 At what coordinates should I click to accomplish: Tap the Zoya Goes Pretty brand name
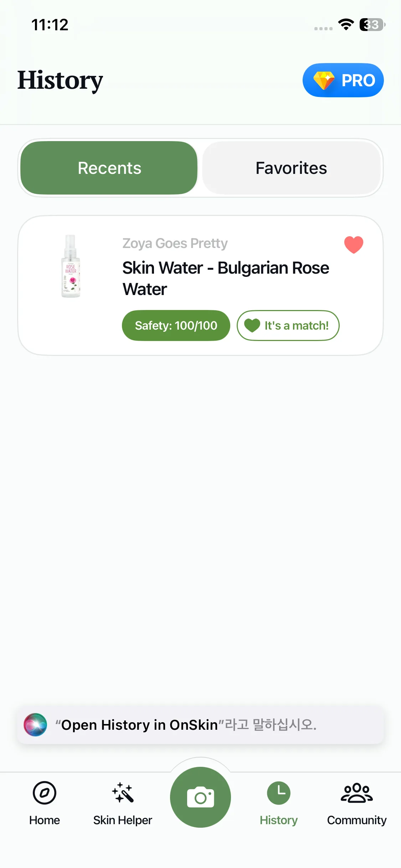click(175, 243)
